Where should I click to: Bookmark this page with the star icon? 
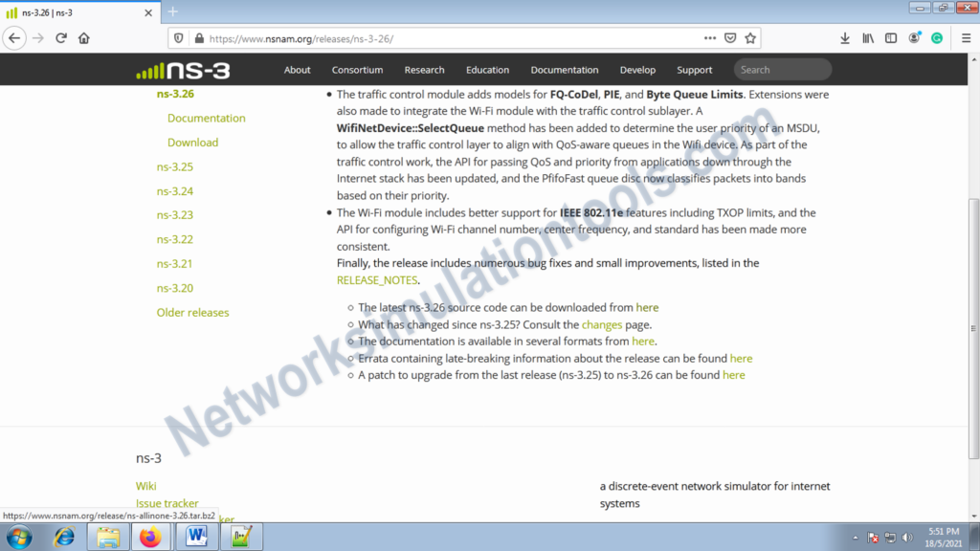pos(749,37)
